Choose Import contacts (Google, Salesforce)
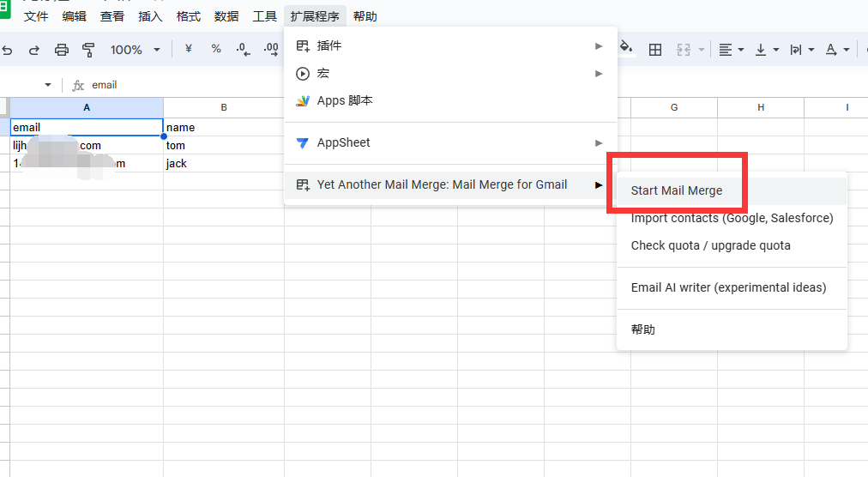Viewport: 868px width, 477px height. tap(732, 218)
